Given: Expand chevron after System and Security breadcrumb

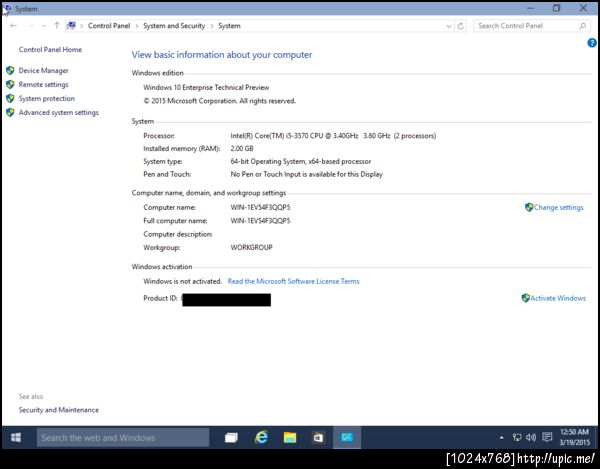Looking at the screenshot, I should point(212,26).
